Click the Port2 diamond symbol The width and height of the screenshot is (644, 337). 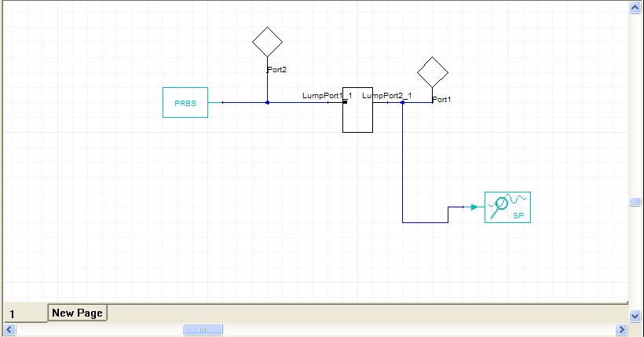tap(267, 42)
